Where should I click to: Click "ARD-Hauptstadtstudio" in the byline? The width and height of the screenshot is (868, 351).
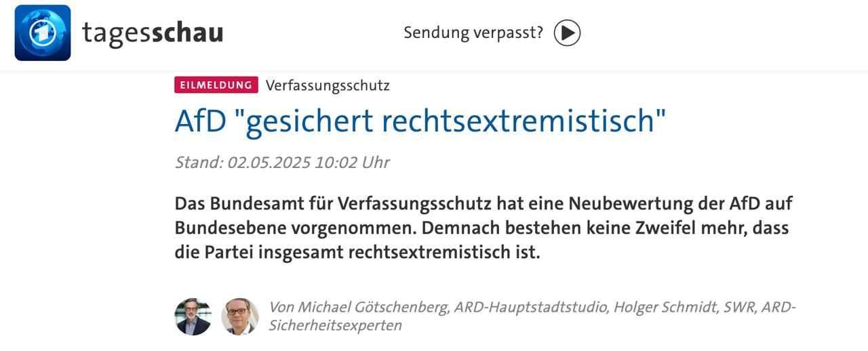(x=530, y=308)
